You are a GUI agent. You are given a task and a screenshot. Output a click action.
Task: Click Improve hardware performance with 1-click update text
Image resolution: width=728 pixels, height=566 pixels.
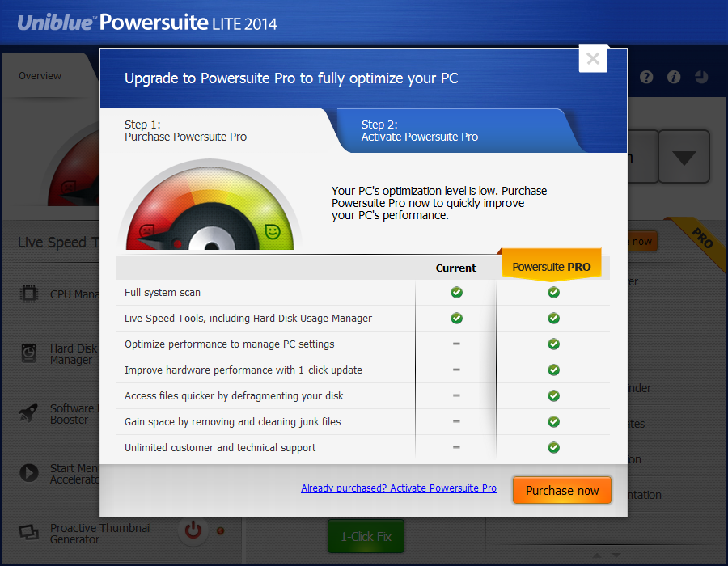click(x=243, y=370)
